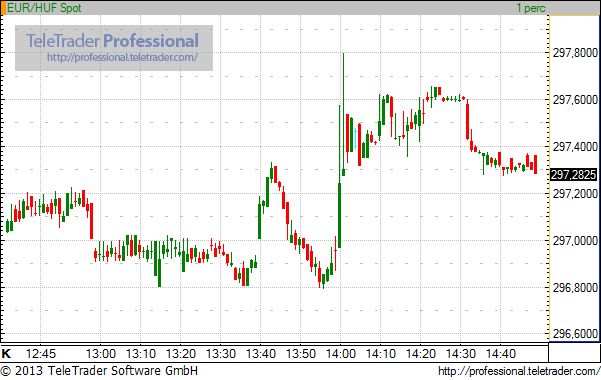Click the 12:45 time axis label

(x=41, y=354)
